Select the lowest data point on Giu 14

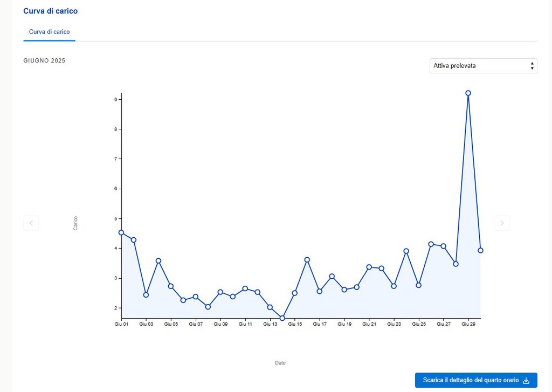pyautogui.click(x=282, y=318)
